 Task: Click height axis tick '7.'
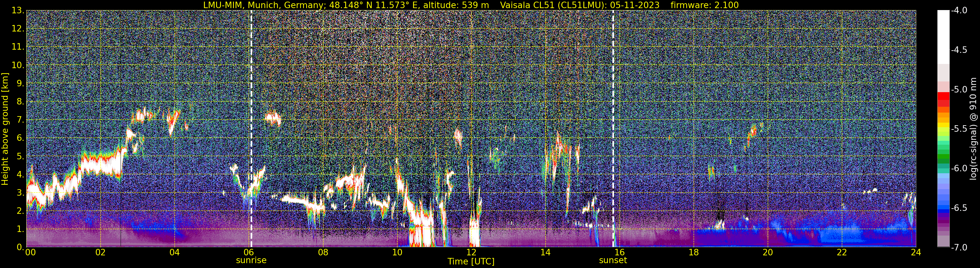click(20, 120)
